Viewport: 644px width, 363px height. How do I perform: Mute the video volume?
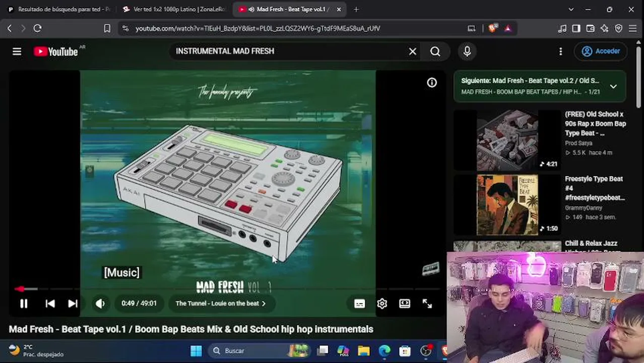[x=100, y=304]
